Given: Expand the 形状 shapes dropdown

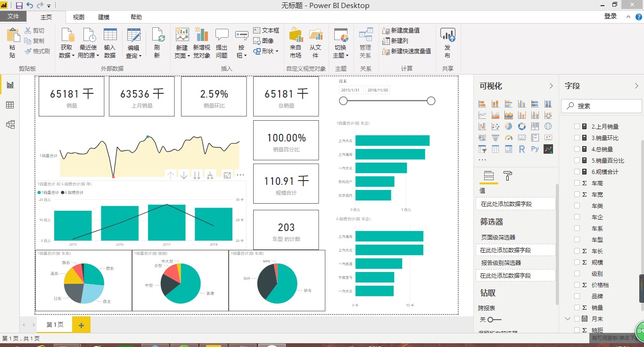Looking at the screenshot, I should pyautogui.click(x=266, y=51).
